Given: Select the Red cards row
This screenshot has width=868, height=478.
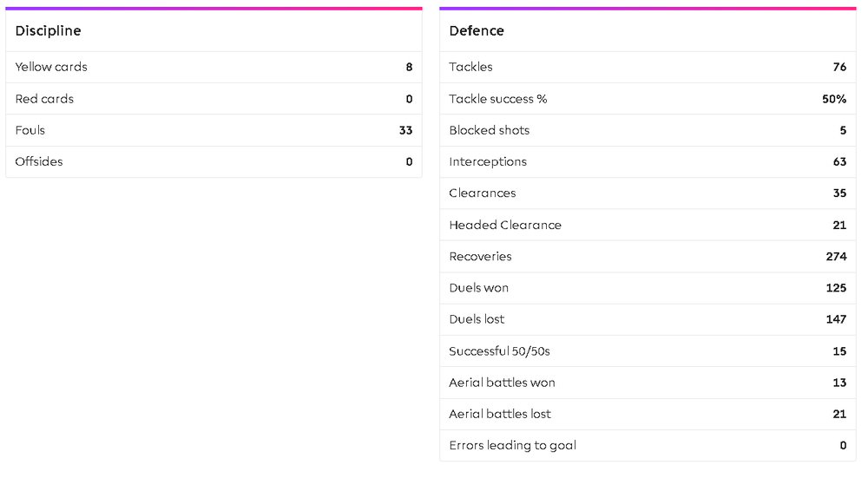Looking at the screenshot, I should [x=214, y=99].
